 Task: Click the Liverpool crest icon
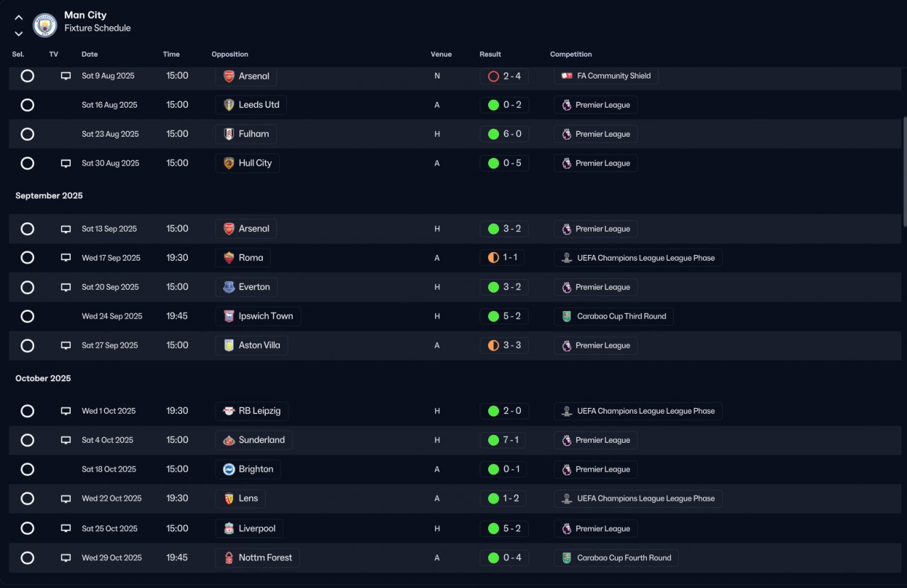point(229,528)
